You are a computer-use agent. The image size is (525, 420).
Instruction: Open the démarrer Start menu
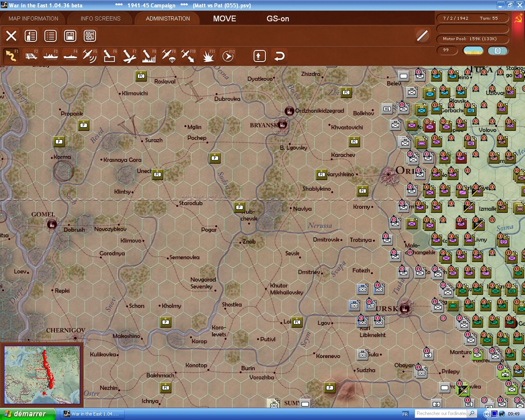[27, 414]
